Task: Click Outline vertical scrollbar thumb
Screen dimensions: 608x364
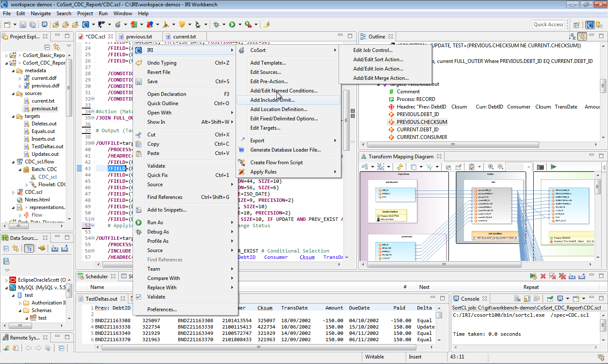Action: click(x=603, y=86)
